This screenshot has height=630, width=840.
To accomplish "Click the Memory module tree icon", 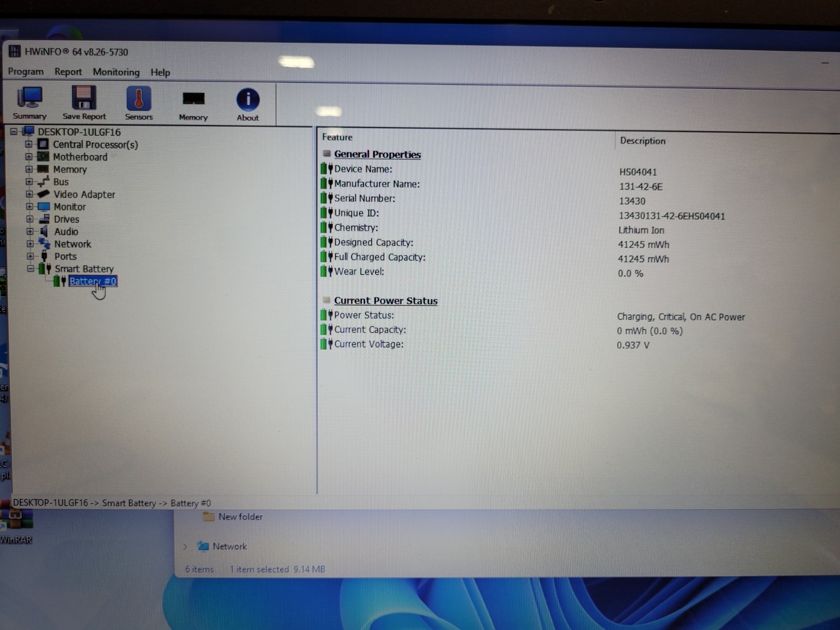I will click(43, 169).
